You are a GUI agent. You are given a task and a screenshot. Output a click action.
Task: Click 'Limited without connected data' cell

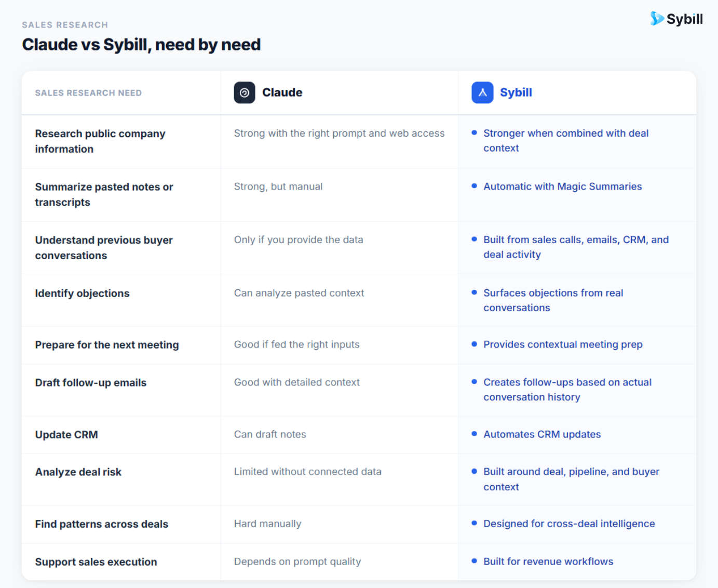coord(307,472)
